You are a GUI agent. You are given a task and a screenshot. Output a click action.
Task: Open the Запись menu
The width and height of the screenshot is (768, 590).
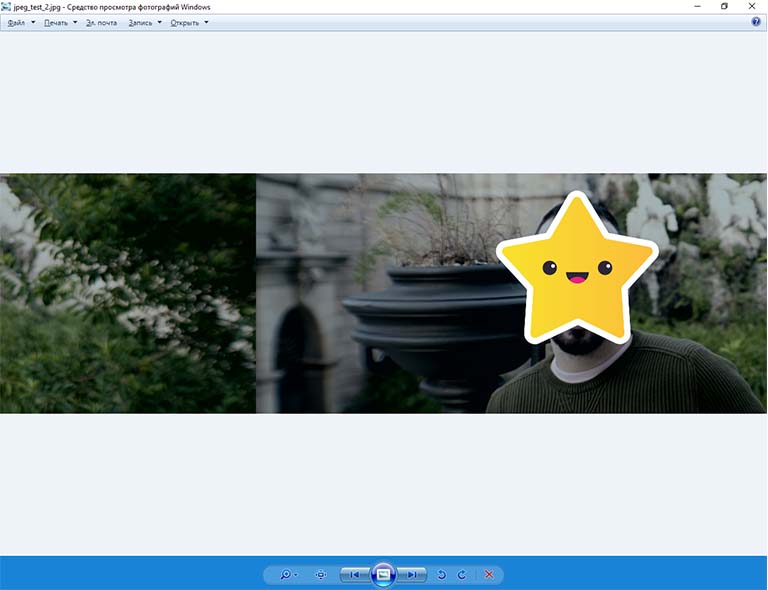140,22
